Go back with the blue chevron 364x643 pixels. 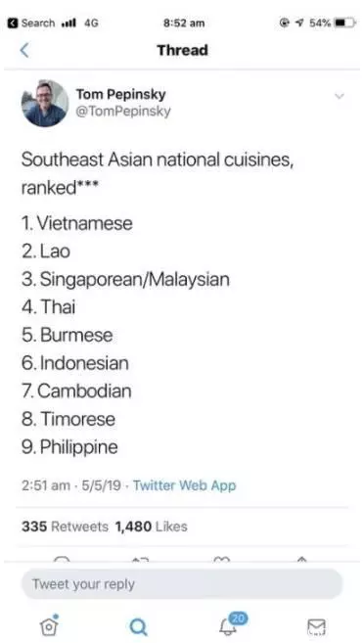pos(24,50)
